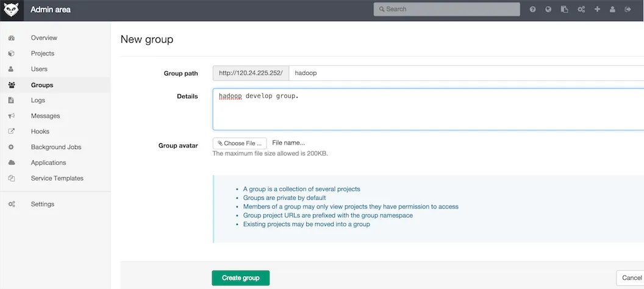Image resolution: width=644 pixels, height=289 pixels.
Task: Go to Projects in the sidebar
Action: tap(43, 54)
